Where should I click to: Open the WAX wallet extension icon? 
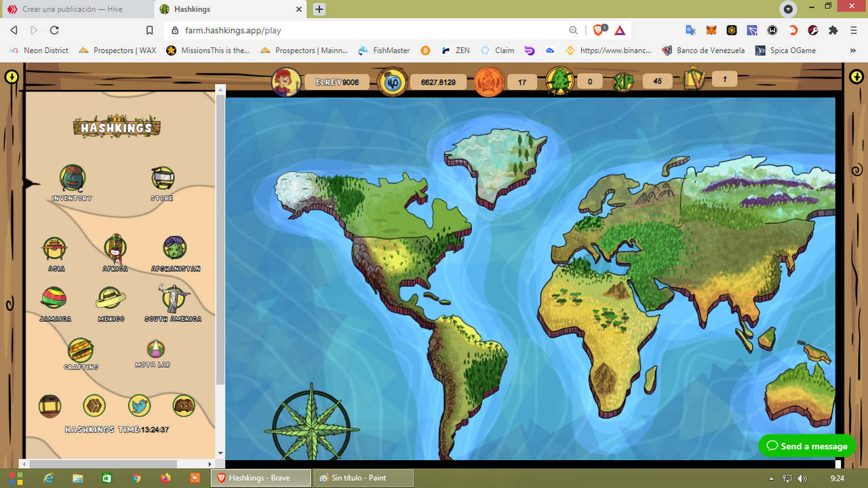coord(772,30)
